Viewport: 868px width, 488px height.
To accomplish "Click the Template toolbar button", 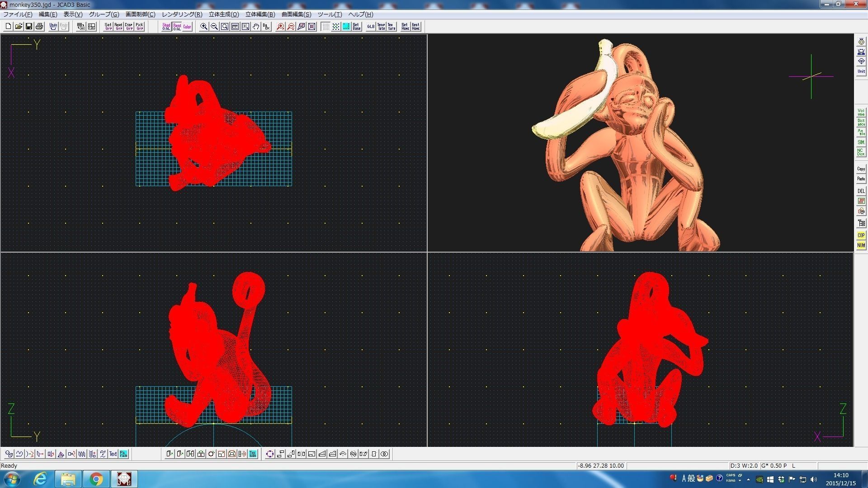I will 381,27.
